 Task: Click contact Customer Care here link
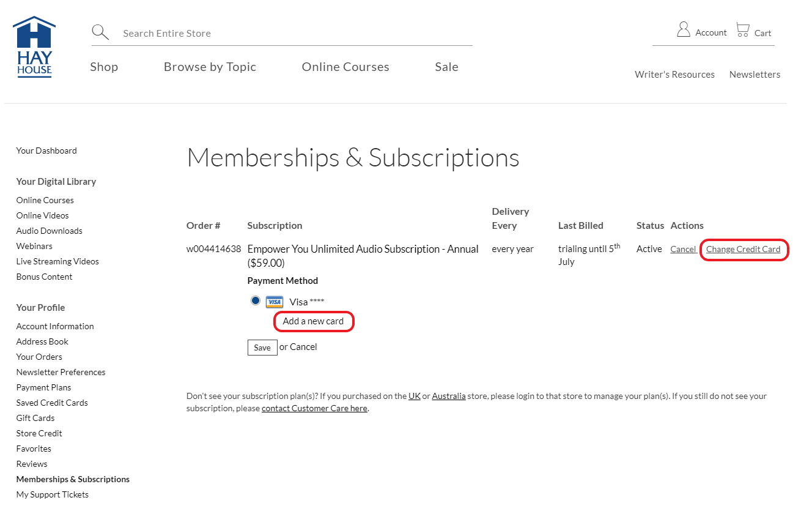pyautogui.click(x=314, y=408)
